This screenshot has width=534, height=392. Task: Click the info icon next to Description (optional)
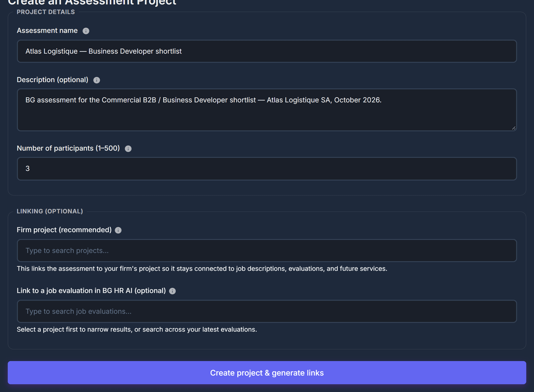click(x=96, y=80)
